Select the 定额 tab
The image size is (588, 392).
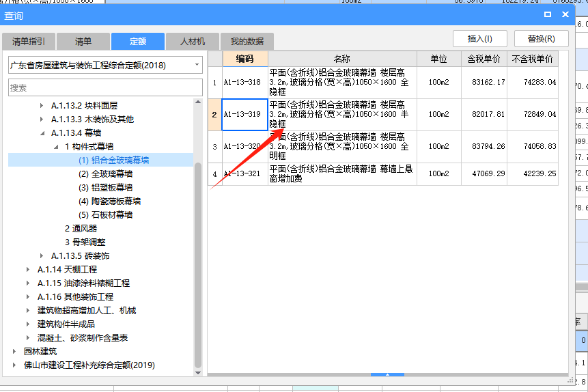click(x=138, y=41)
